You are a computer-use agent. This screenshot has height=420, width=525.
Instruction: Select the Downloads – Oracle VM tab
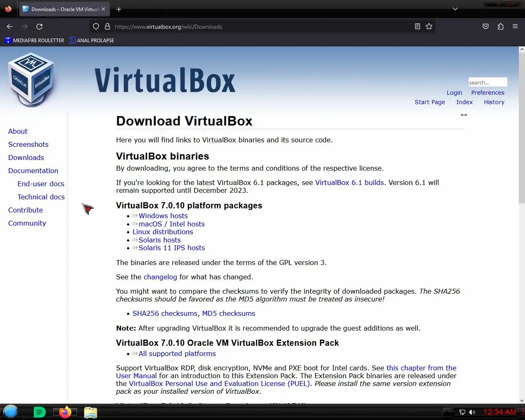click(64, 9)
